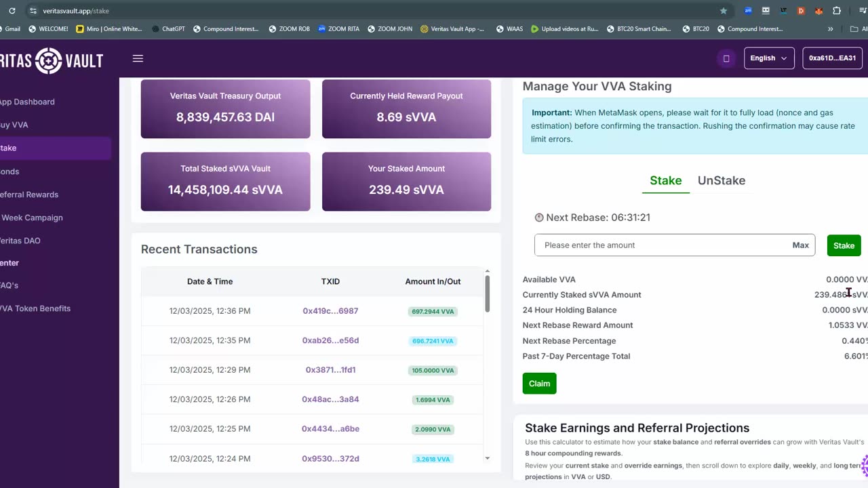The image size is (868, 488).
Task: Open the language dropdown showing English
Action: click(x=769, y=58)
